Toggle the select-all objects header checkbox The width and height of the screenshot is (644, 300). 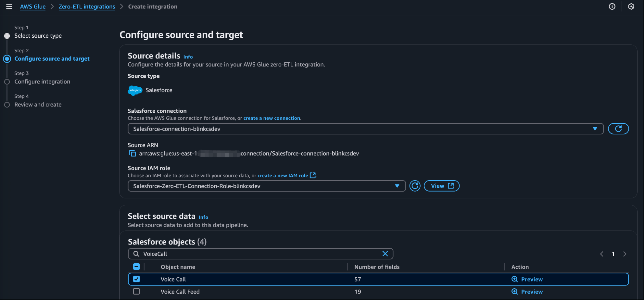coord(136,267)
